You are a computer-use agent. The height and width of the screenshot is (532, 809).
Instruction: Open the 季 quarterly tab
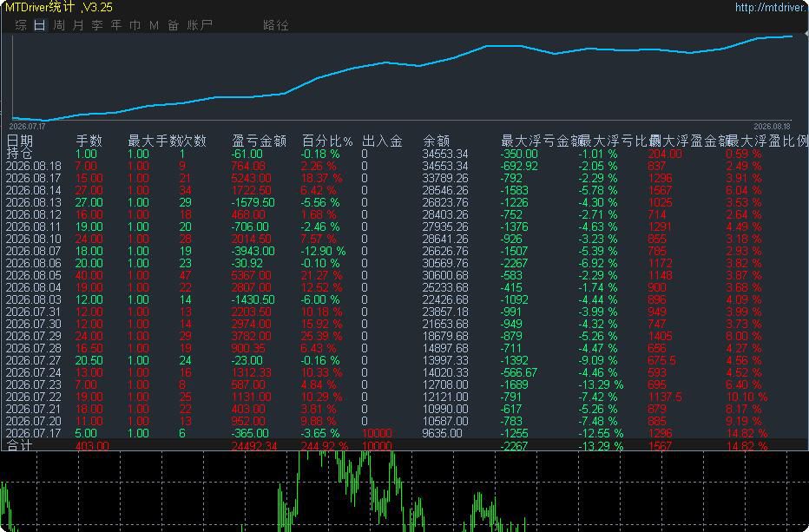[x=97, y=25]
